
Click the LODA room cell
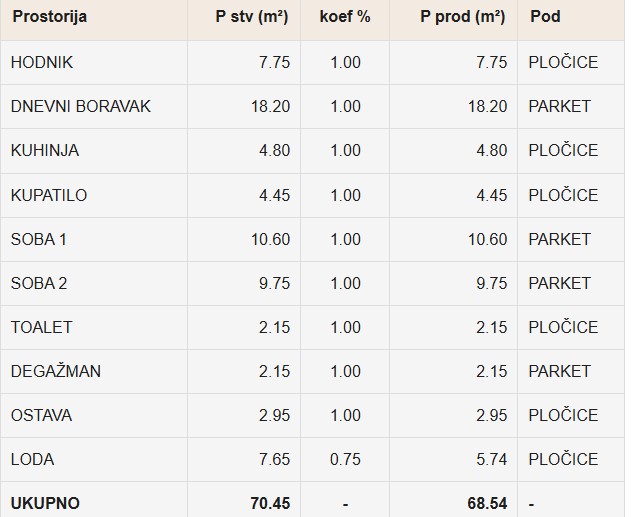(x=32, y=459)
